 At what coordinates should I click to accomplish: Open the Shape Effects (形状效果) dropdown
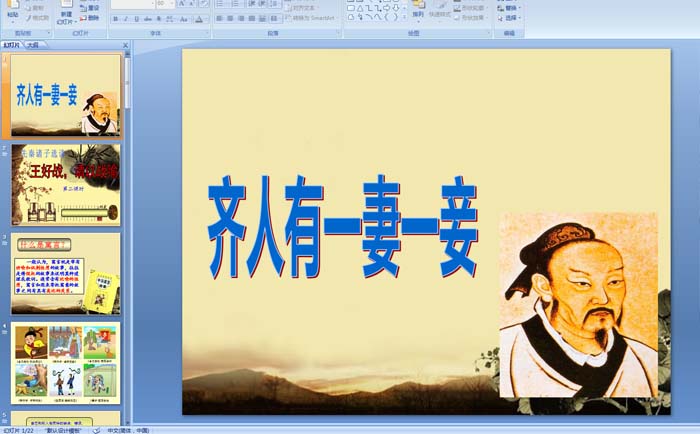pos(472,18)
